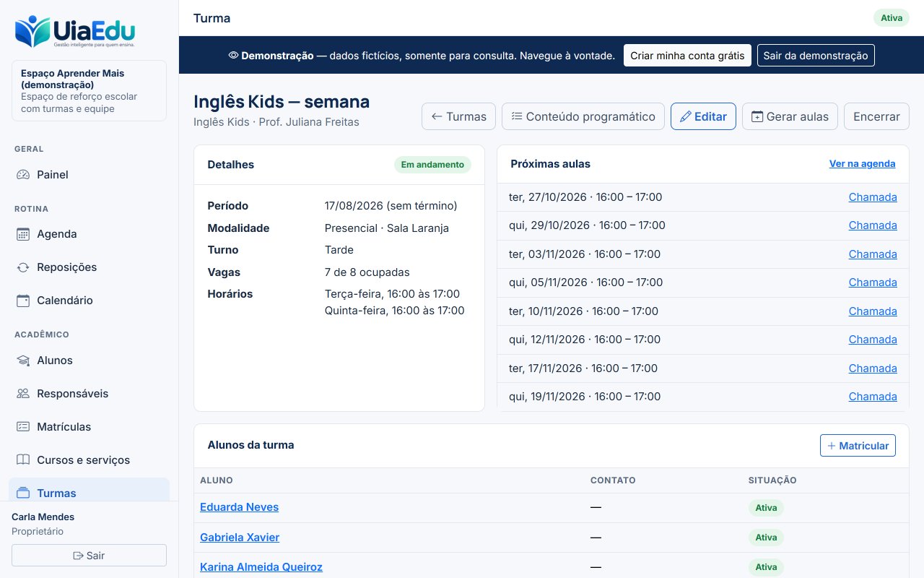This screenshot has width=924, height=578.
Task: Click the UiaEdu logo
Action: point(75,32)
